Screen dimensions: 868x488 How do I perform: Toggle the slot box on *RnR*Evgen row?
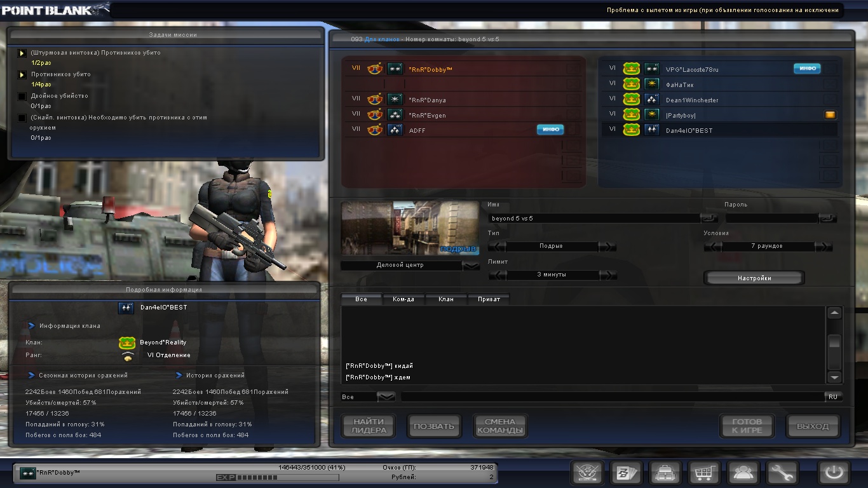[573, 114]
